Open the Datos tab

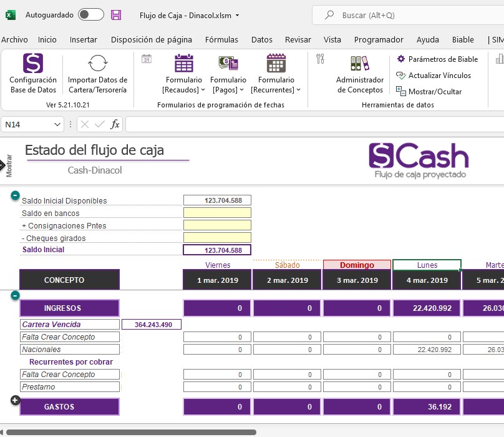[x=261, y=39]
